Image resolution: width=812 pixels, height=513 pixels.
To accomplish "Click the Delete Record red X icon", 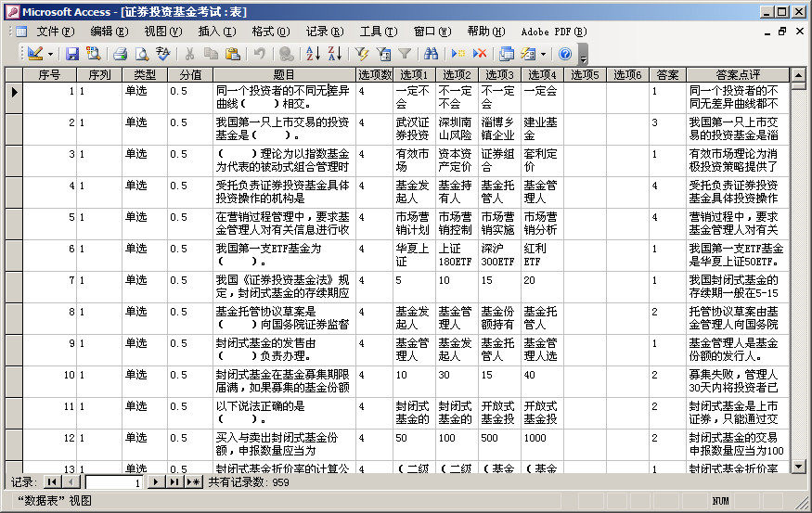I will (480, 53).
